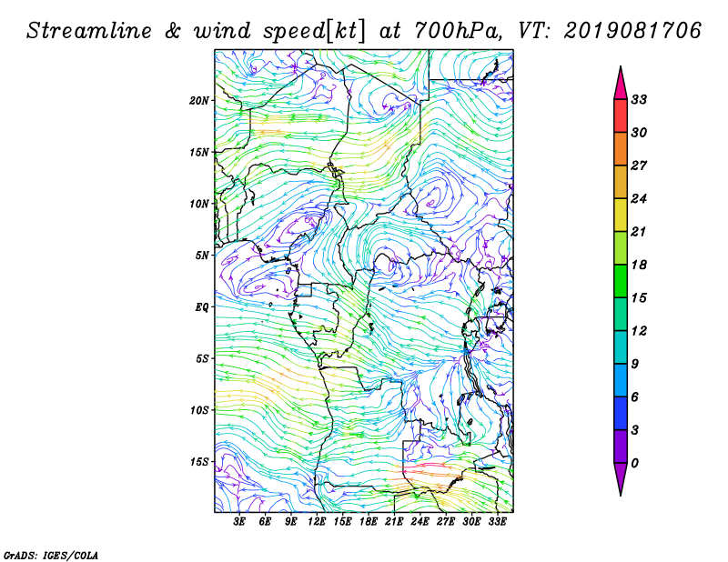
Task: Click the purple 0-3 kt colorbar band
Action: 621,447
